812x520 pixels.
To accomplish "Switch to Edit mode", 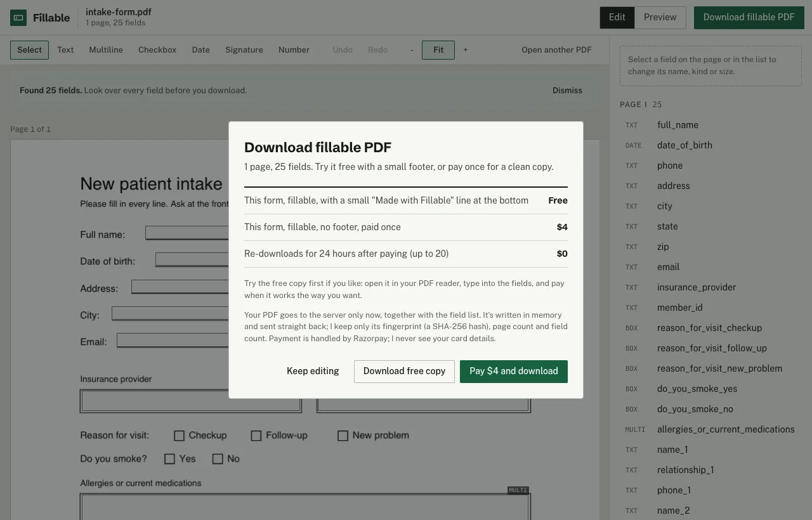I will (617, 18).
